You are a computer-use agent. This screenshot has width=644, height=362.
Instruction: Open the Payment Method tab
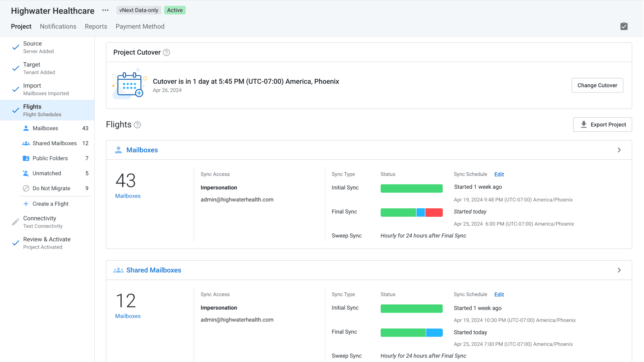click(140, 27)
